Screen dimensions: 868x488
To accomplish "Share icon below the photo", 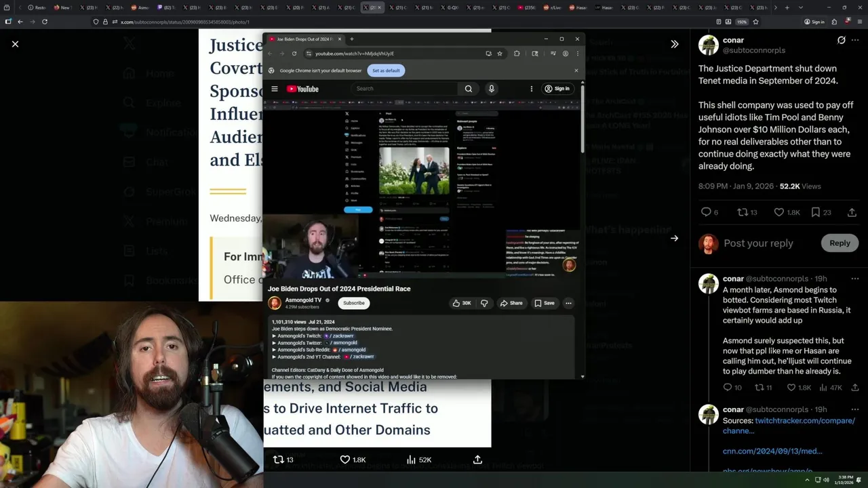I will tap(477, 460).
